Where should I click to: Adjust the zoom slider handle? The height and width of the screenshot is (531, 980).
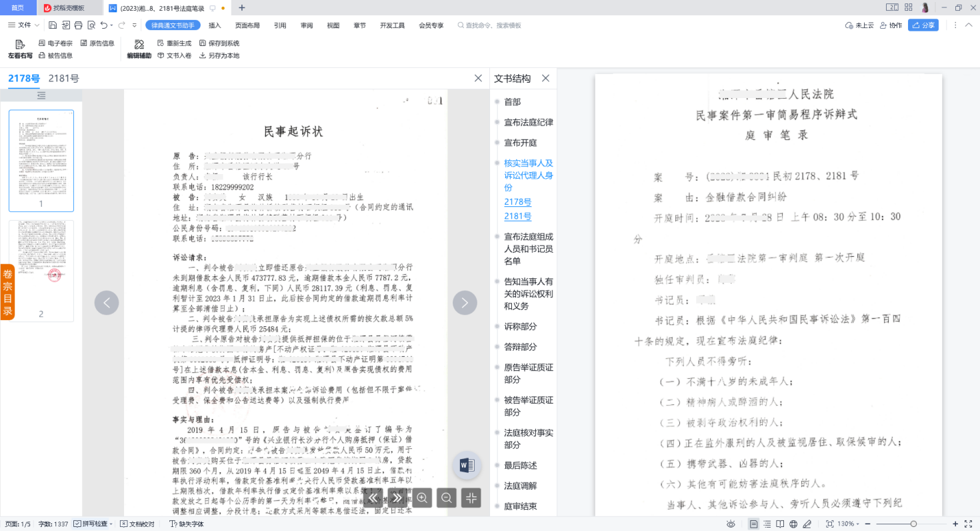pos(913,524)
